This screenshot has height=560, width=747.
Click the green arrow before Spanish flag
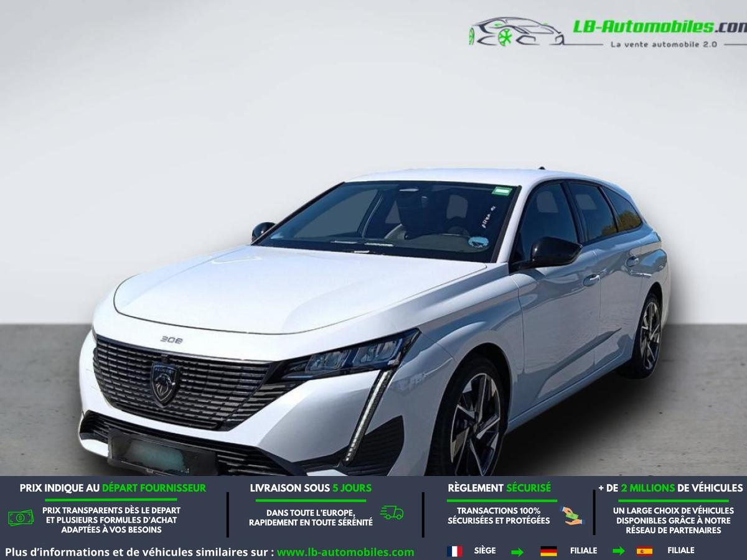(x=618, y=551)
